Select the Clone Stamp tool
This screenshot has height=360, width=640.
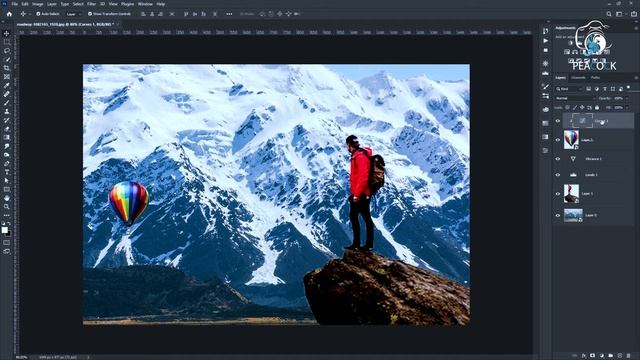click(x=7, y=111)
